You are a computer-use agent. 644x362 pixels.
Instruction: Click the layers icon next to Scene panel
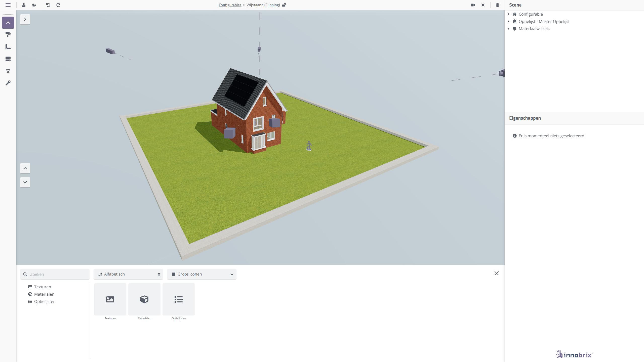coord(498,5)
